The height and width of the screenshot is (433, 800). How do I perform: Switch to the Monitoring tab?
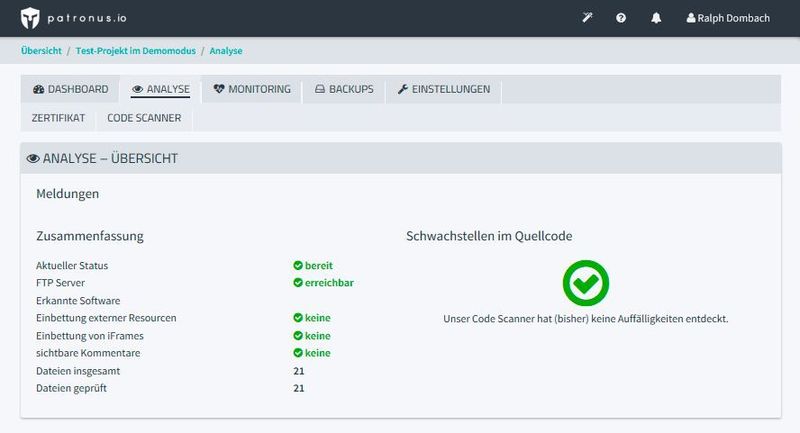pos(252,89)
